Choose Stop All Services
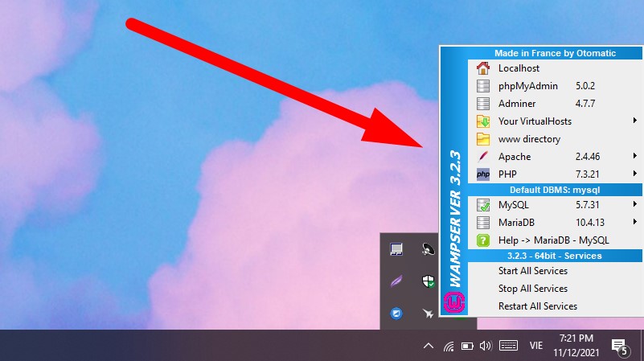 (556, 289)
